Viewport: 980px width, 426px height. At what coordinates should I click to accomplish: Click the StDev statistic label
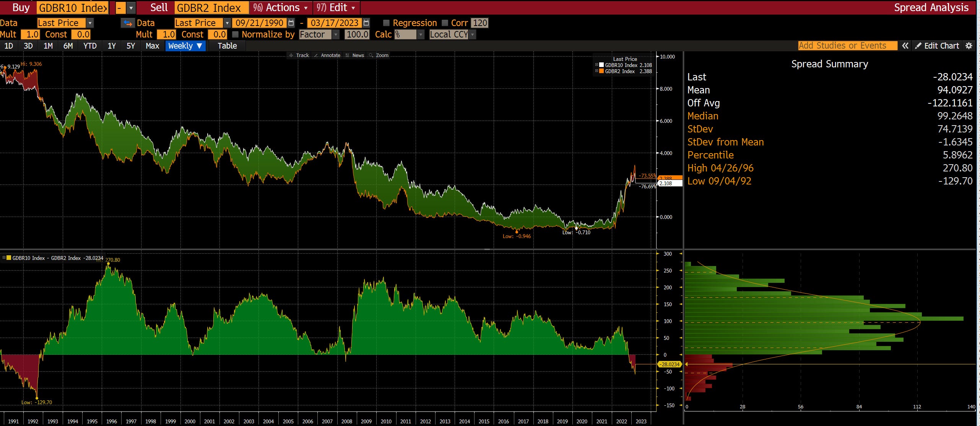click(700, 129)
